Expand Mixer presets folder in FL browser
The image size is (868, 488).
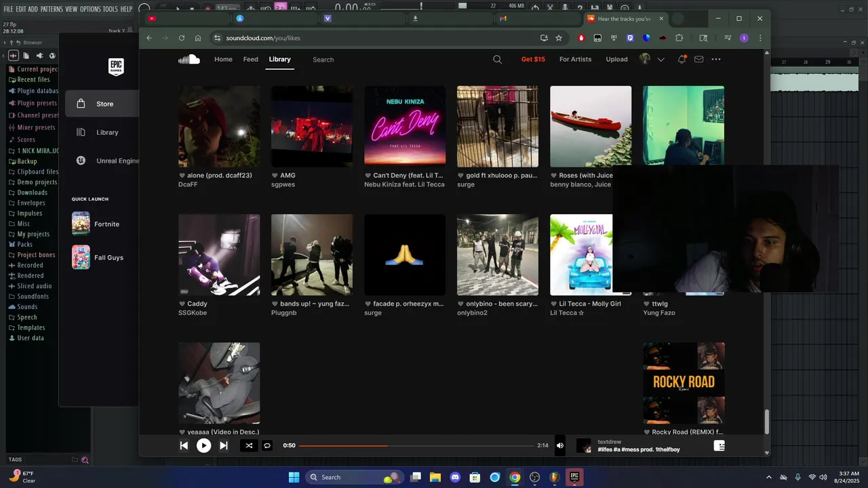(x=33, y=127)
